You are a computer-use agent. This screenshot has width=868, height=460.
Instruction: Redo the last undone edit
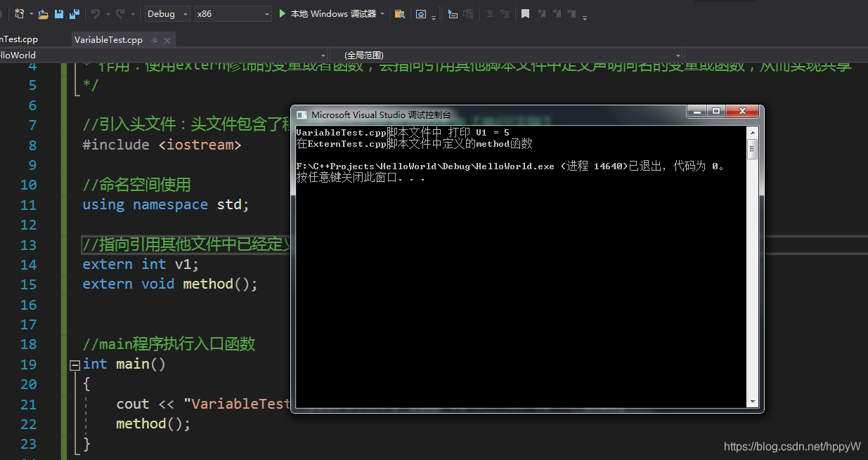click(120, 13)
